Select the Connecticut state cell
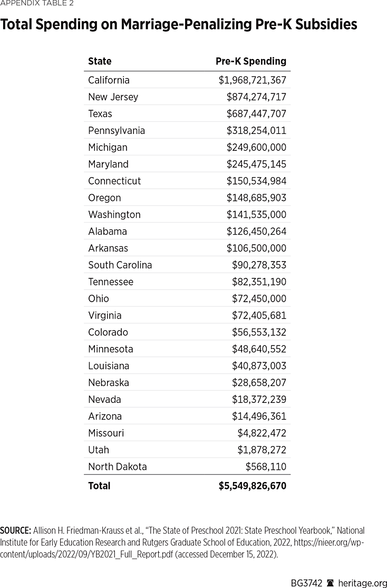This screenshot has height=588, width=387. (114, 181)
